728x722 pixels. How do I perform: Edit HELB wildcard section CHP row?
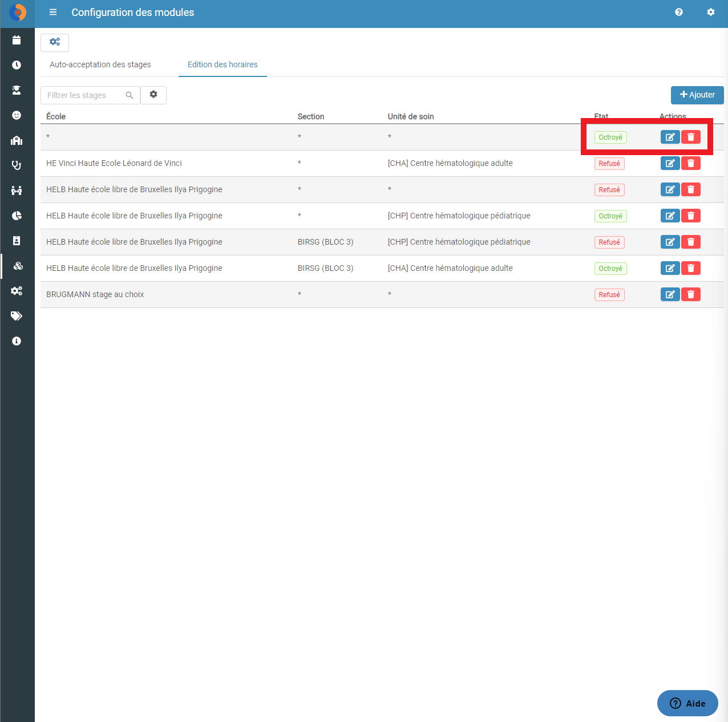click(x=670, y=216)
